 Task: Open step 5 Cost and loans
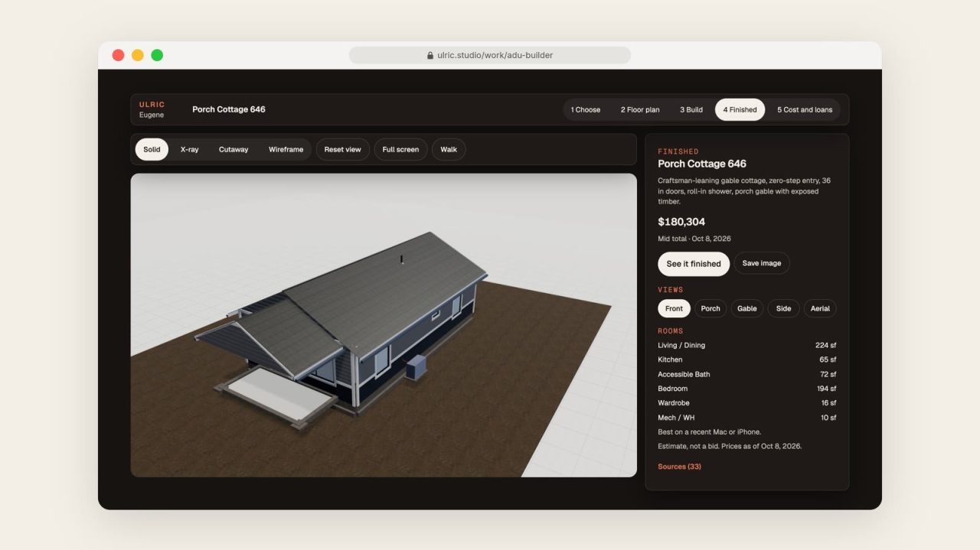[805, 109]
